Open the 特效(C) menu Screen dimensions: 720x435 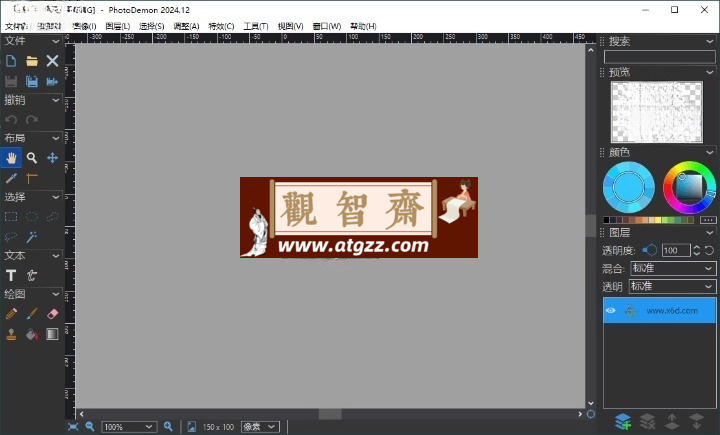[x=221, y=26]
